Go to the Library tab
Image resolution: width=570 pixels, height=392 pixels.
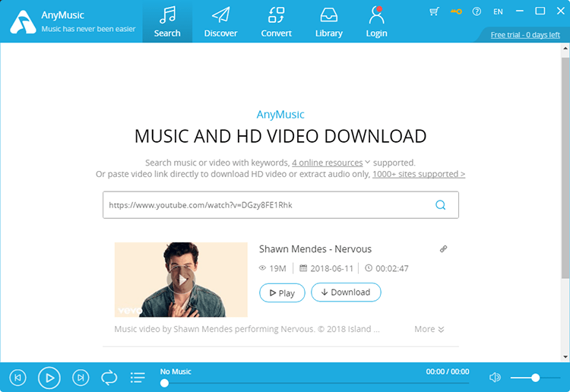pyautogui.click(x=328, y=21)
